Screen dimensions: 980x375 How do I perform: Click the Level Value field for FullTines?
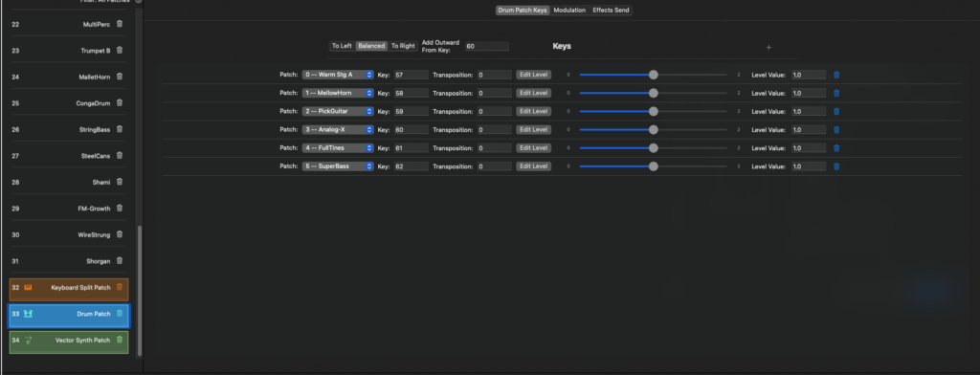[x=809, y=148]
